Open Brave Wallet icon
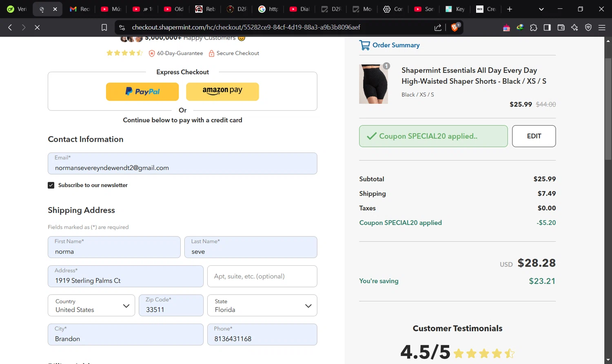 [x=561, y=27]
